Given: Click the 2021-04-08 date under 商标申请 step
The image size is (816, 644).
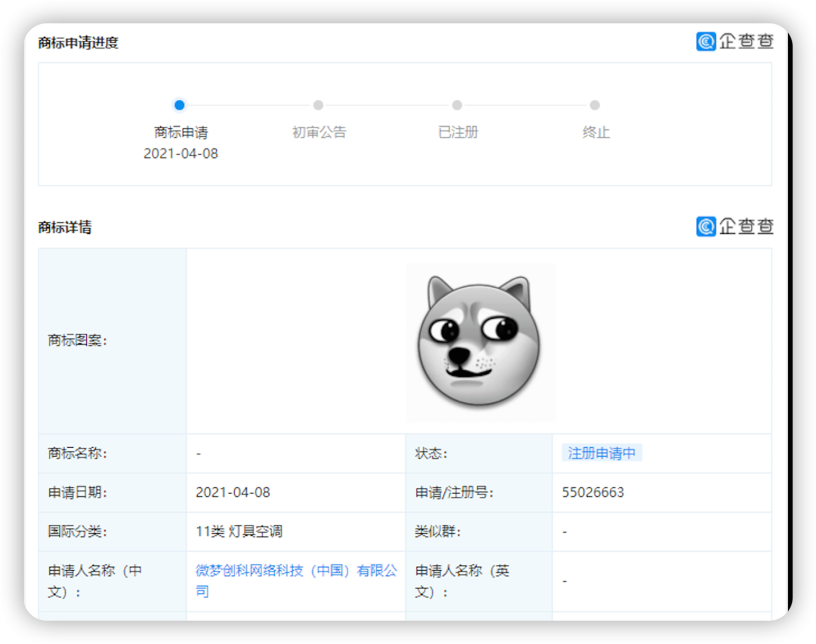Looking at the screenshot, I should pyautogui.click(x=181, y=153).
